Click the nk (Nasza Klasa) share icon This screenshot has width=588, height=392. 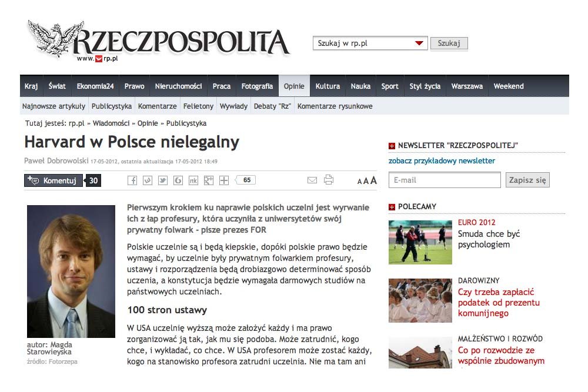pyautogui.click(x=193, y=180)
